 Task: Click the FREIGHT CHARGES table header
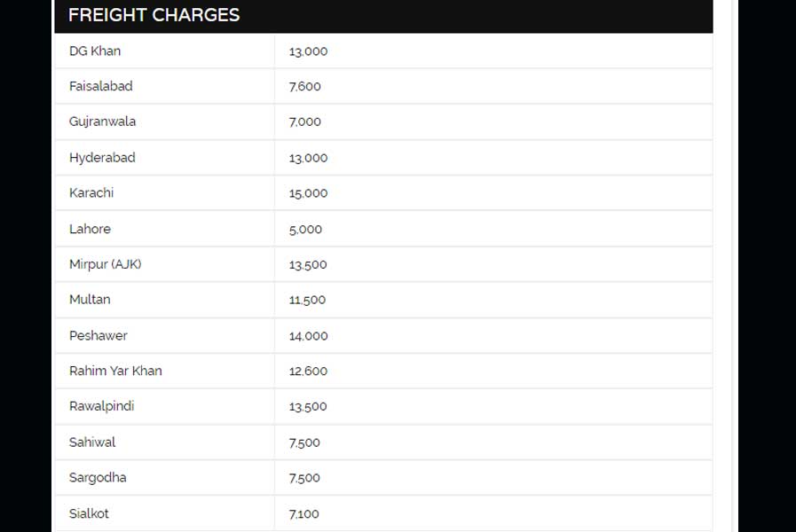click(154, 15)
